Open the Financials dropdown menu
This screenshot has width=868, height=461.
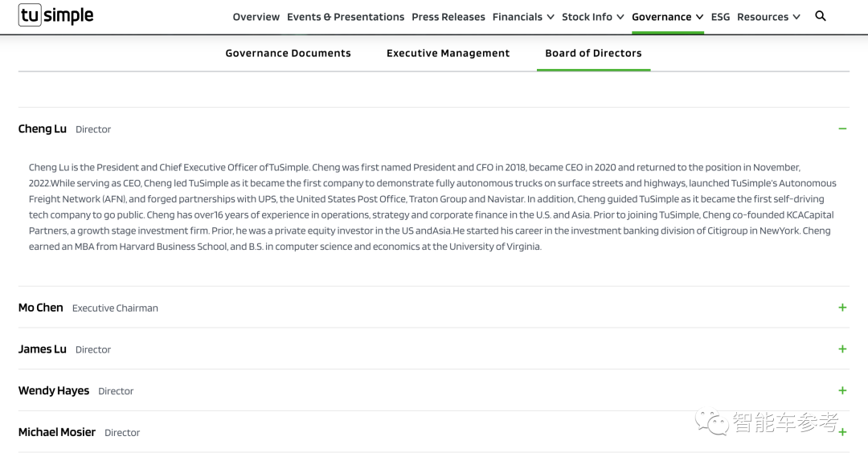coord(523,17)
